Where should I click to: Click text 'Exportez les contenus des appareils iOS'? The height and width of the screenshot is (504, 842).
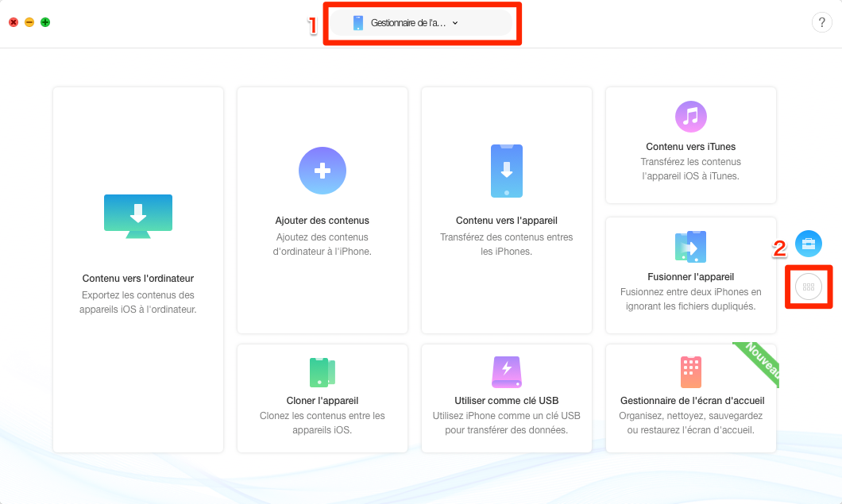pyautogui.click(x=138, y=302)
